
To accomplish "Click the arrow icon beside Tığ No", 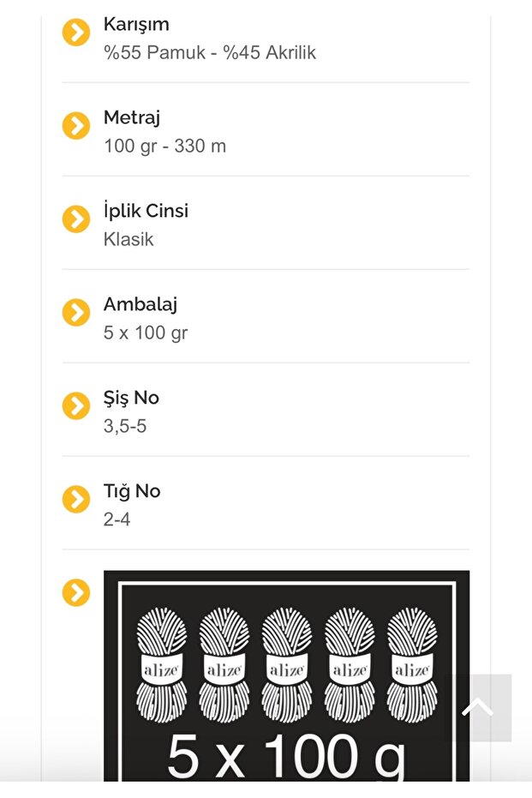I will [76, 500].
